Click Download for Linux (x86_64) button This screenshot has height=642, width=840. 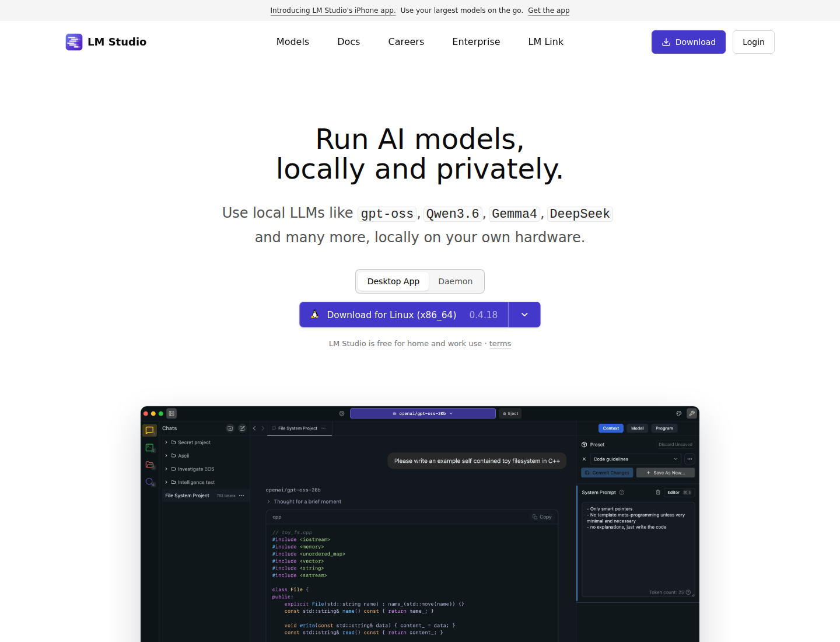(404, 315)
